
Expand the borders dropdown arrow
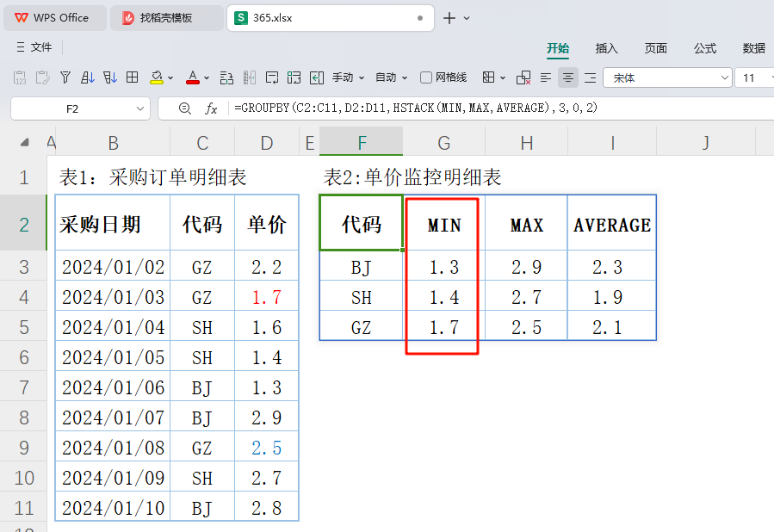click(503, 78)
